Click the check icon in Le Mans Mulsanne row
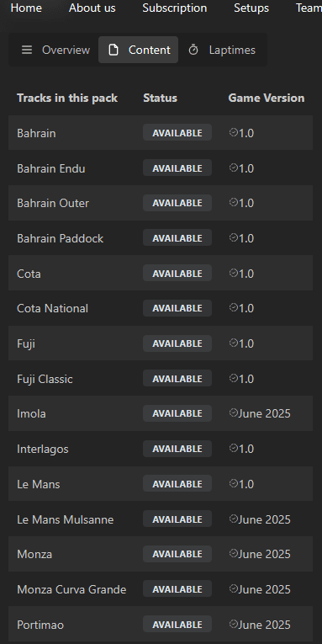Image resolution: width=322 pixels, height=644 pixels. point(234,519)
